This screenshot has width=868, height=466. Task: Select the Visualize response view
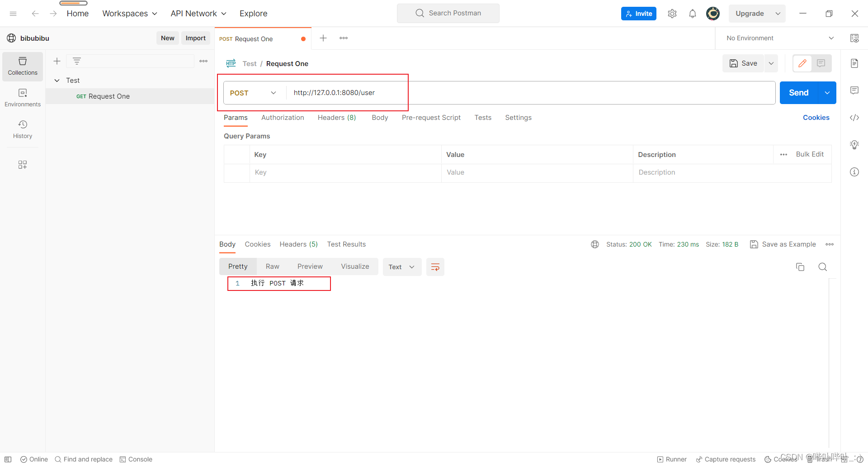pyautogui.click(x=355, y=266)
